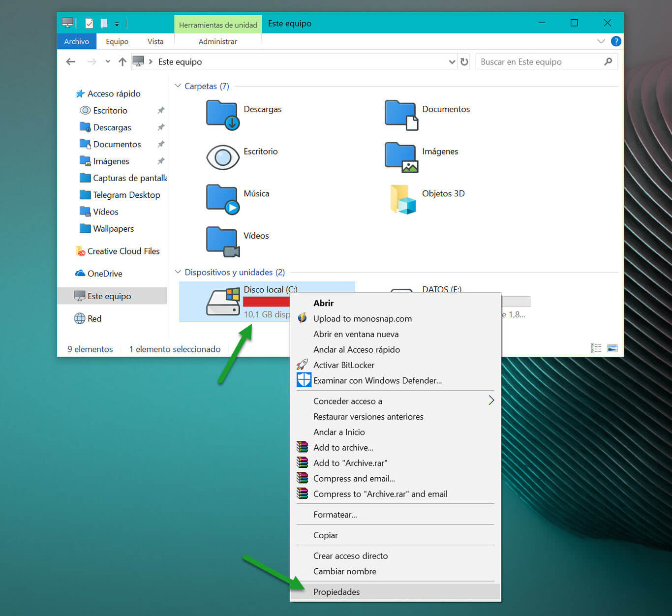Open the Vista ribbon tab
The width and height of the screenshot is (672, 616).
pos(155,42)
